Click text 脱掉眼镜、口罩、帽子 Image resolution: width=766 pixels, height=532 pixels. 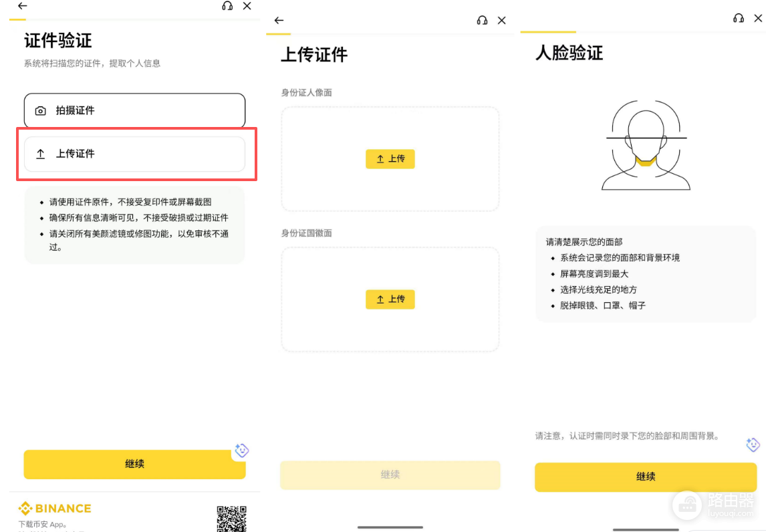(x=603, y=306)
